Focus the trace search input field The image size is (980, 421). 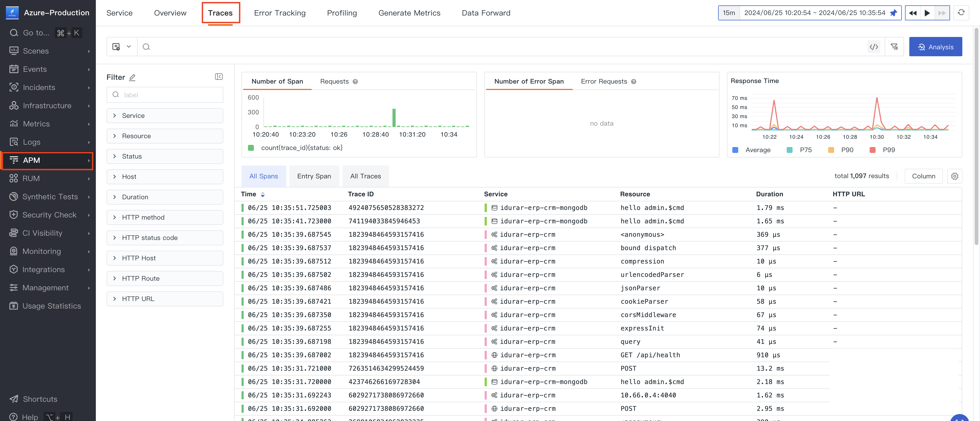click(502, 47)
